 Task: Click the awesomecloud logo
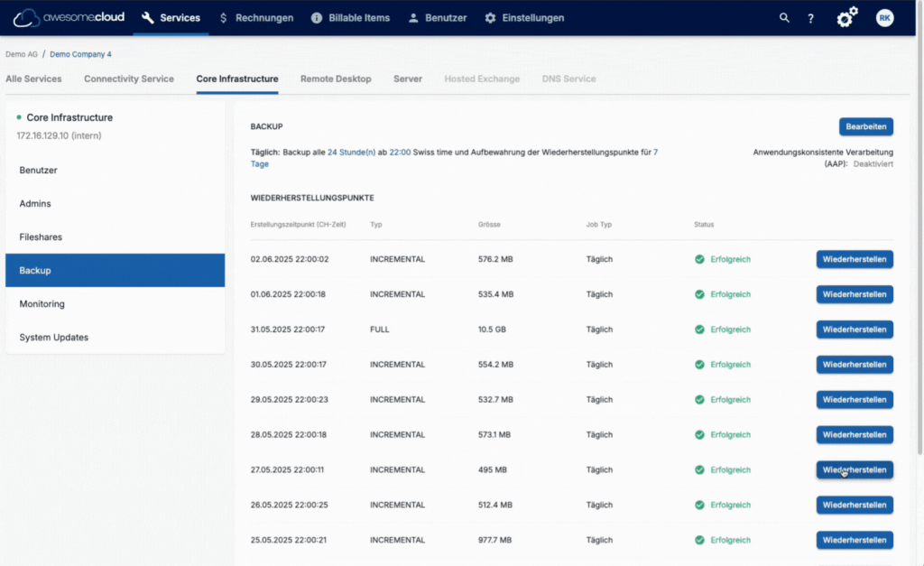coord(69,18)
